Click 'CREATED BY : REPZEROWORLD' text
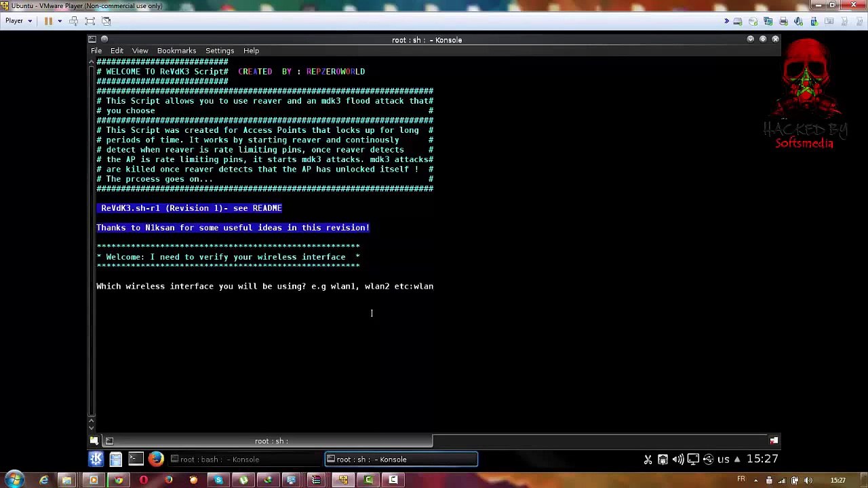 coord(301,71)
